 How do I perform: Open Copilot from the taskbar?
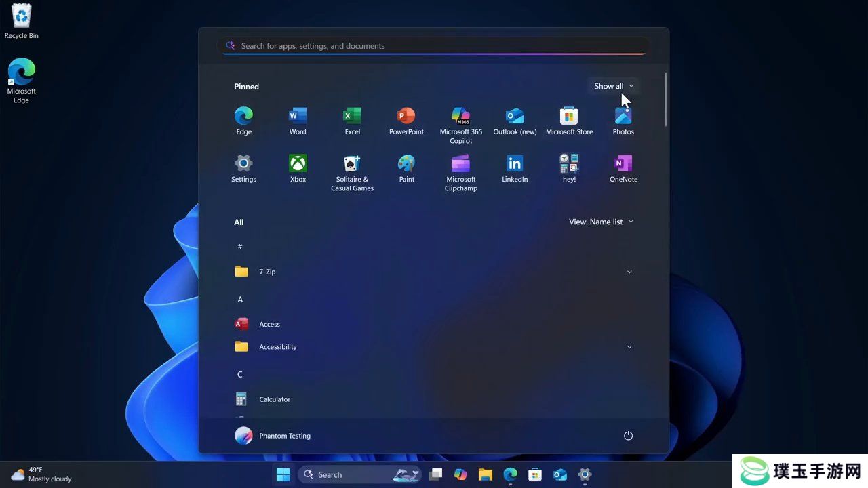[460, 474]
